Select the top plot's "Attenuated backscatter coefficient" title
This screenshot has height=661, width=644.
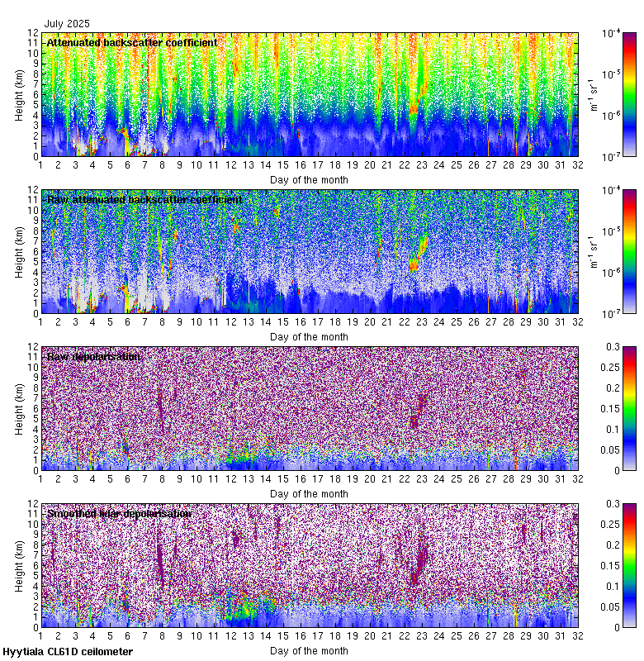point(132,42)
